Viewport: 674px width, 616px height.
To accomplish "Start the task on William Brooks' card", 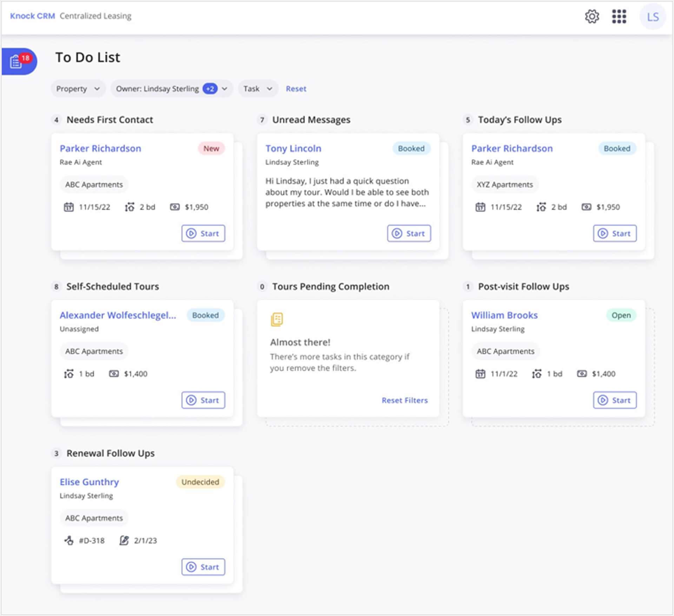I will tap(614, 400).
